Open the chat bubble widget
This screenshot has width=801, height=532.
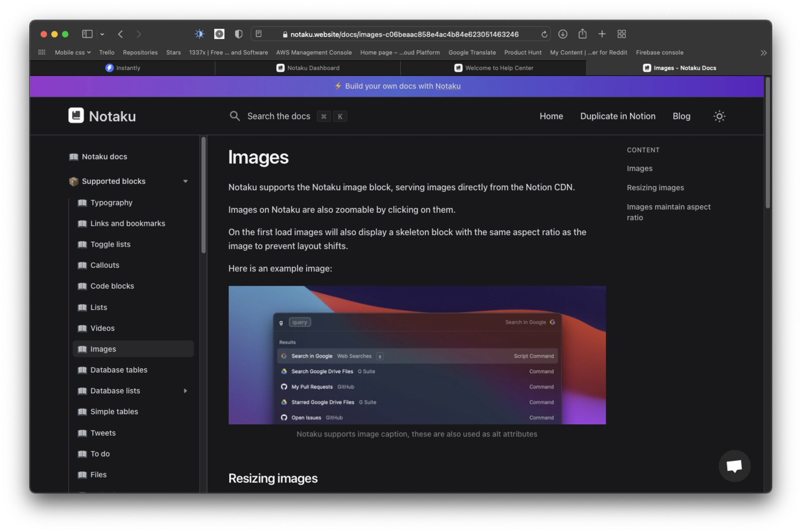click(x=734, y=466)
